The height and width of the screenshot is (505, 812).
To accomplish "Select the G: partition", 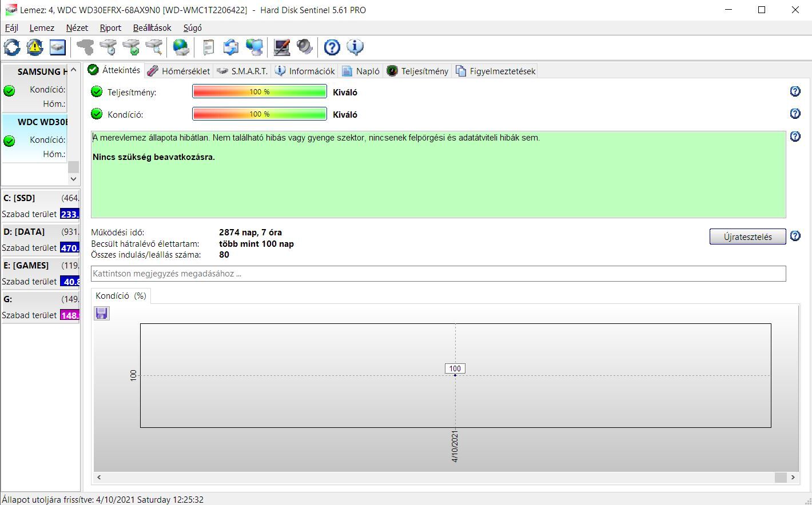I will [41, 307].
